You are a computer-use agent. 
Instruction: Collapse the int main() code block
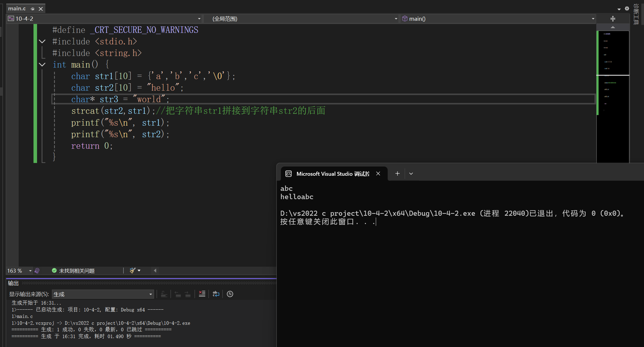(x=42, y=64)
